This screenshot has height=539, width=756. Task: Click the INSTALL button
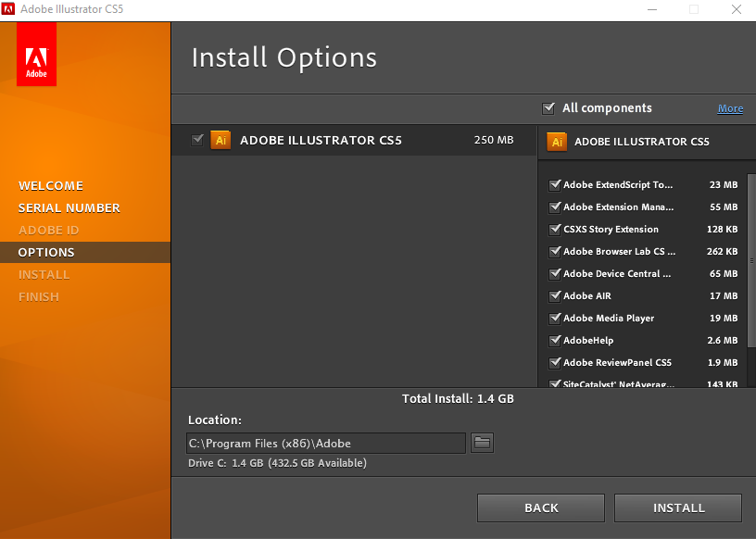coord(678,508)
